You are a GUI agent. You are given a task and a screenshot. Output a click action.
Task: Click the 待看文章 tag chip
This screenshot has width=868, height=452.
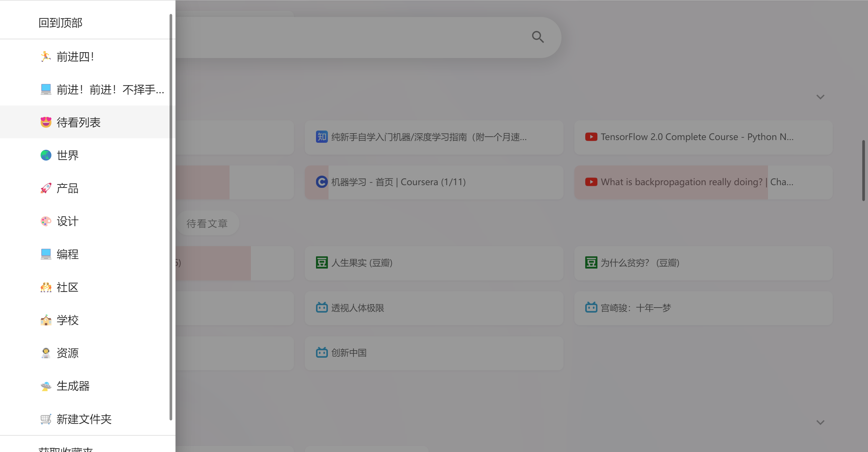[207, 223]
